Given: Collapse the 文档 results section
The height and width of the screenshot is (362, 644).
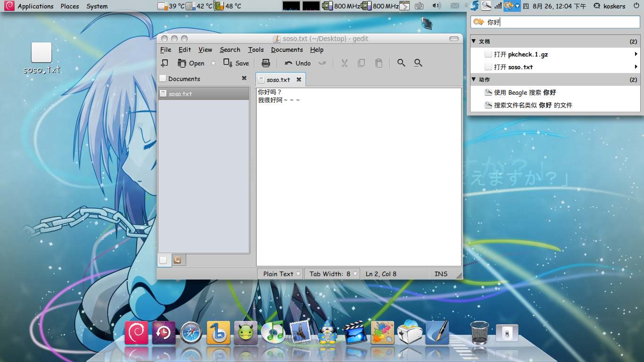Looking at the screenshot, I should click(x=474, y=41).
